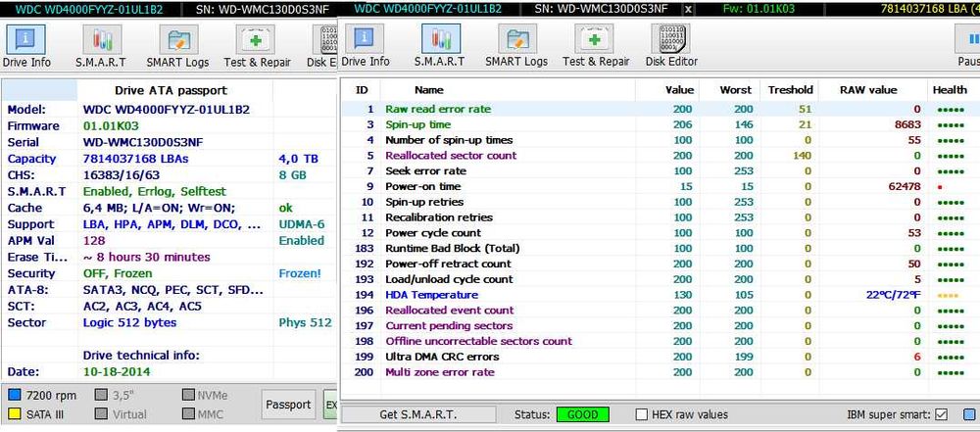Click the Treshold column header
Image resolution: width=980 pixels, height=432 pixels.
click(791, 90)
